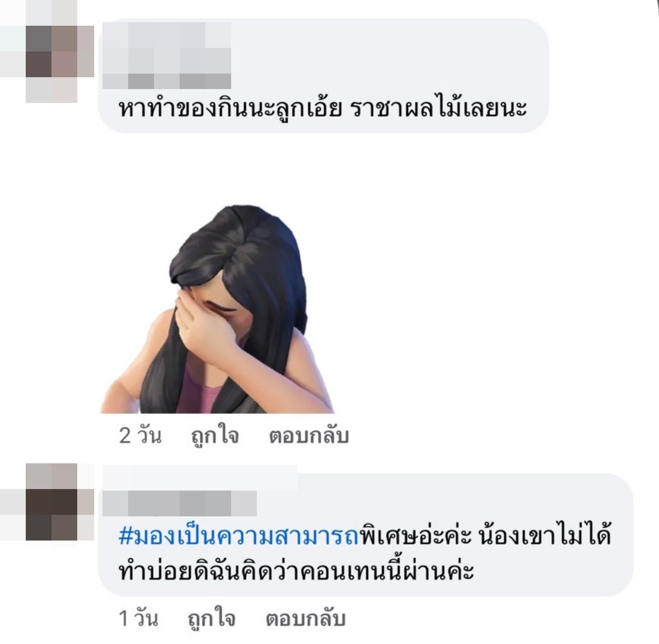Viewport: 659px width, 644px height.
Task: Open the crying girl avatar sticker
Action: [x=217, y=309]
